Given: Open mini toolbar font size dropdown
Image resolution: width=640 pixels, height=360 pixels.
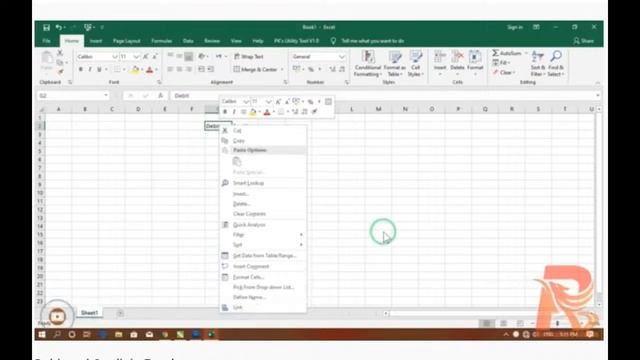Looking at the screenshot, I should 268,102.
